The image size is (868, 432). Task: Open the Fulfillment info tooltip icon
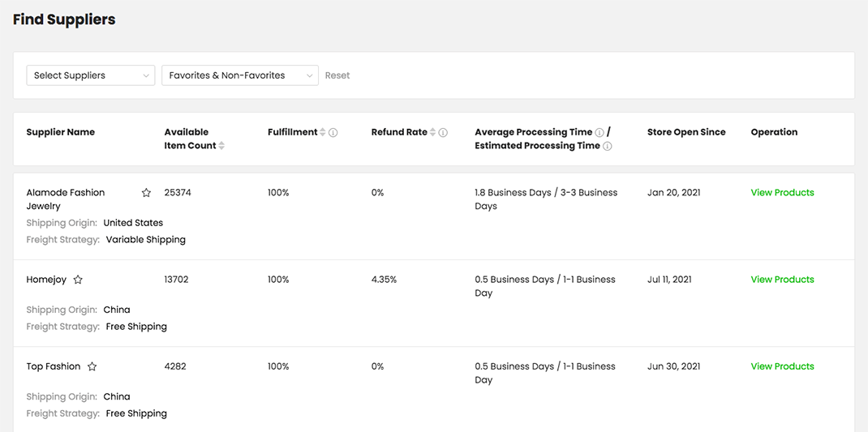pos(333,133)
